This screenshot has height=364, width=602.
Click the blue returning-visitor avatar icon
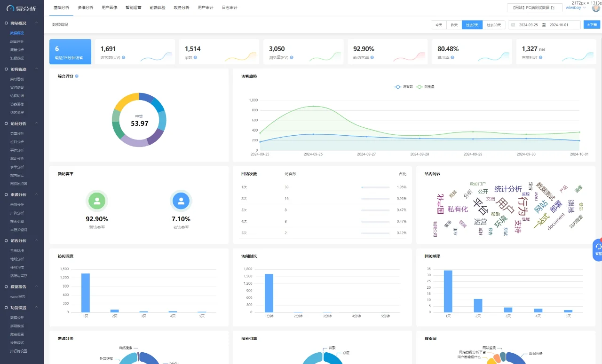pos(181,201)
